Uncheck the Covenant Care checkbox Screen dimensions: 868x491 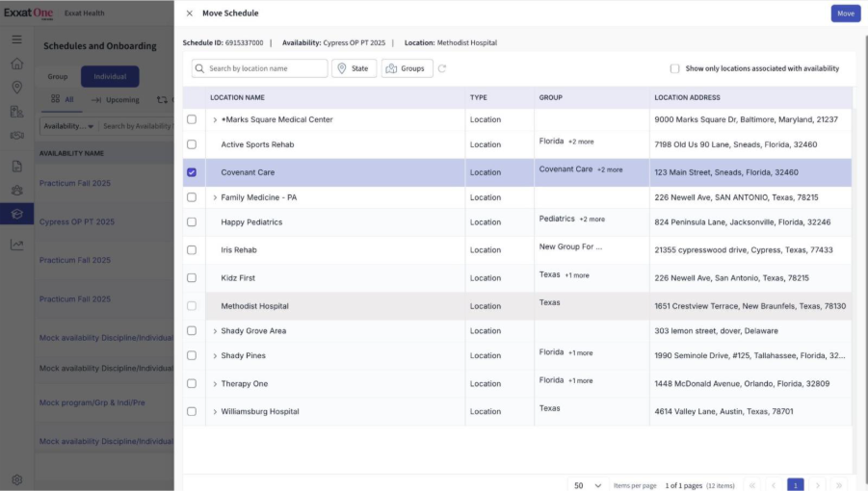tap(192, 172)
